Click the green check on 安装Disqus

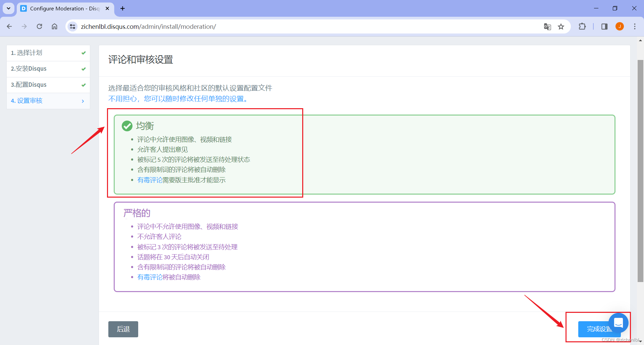point(84,69)
